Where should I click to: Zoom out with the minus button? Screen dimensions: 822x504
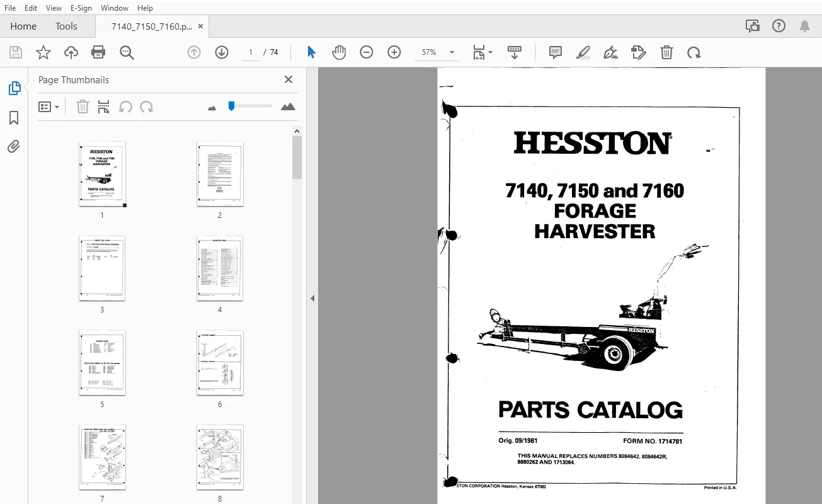coord(367,52)
